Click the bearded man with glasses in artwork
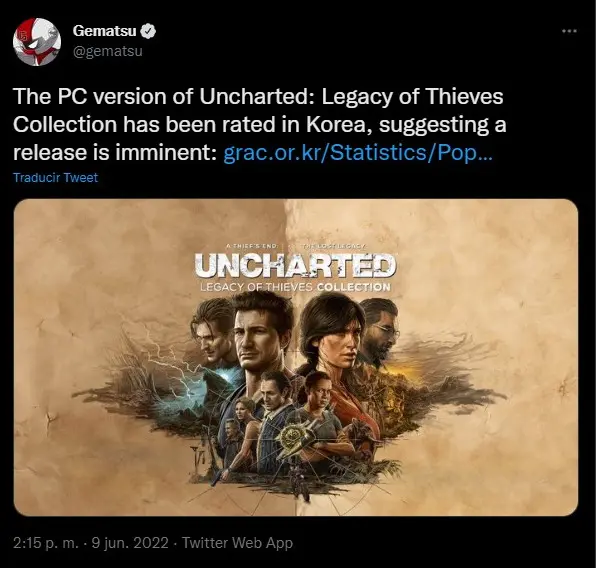The image size is (596, 568). tap(378, 331)
